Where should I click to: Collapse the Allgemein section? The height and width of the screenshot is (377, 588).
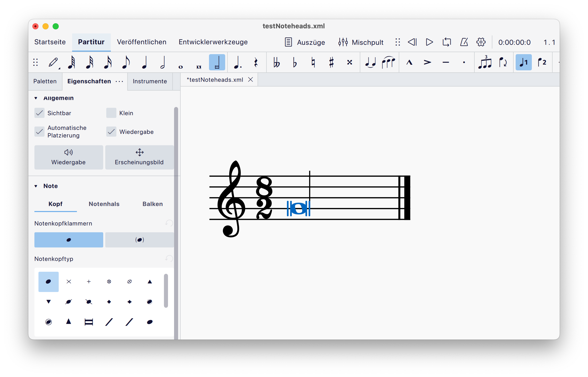[36, 98]
